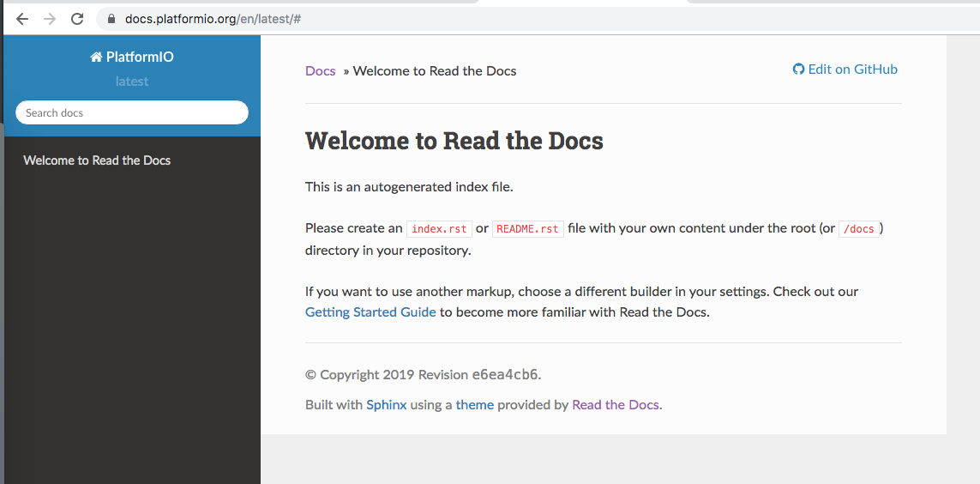
Task: Click the docs.platformio.org address bar URL
Action: [x=213, y=19]
